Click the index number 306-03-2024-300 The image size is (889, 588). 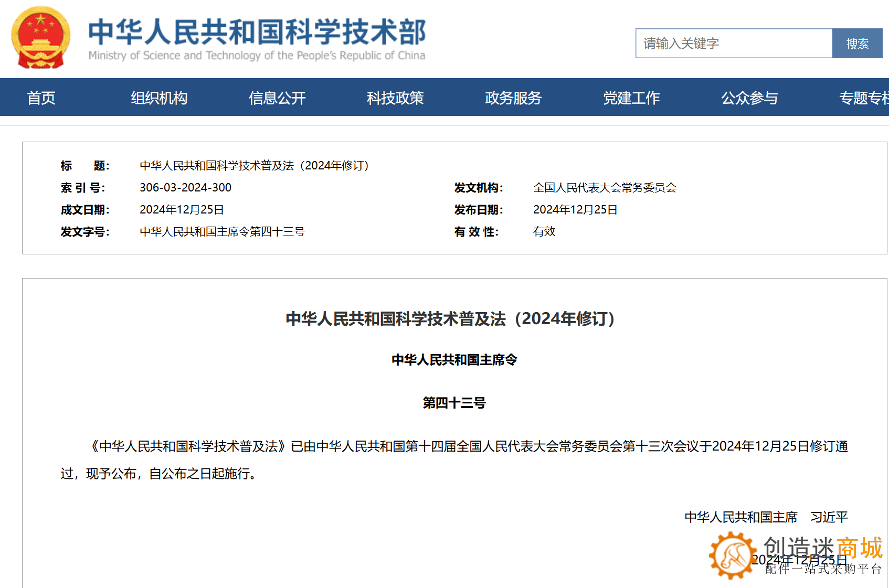pyautogui.click(x=185, y=188)
